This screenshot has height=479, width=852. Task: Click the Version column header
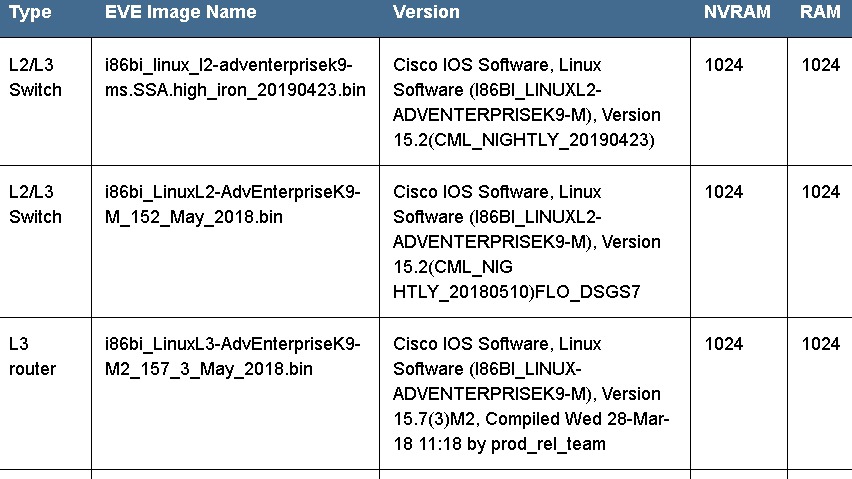click(x=426, y=13)
